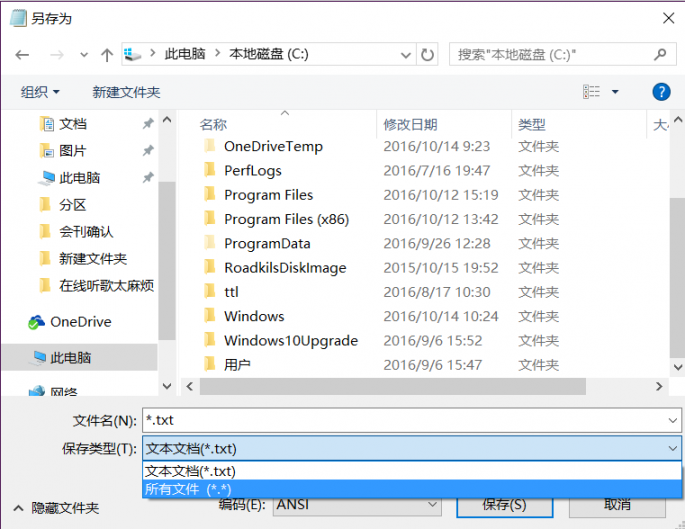Click the back navigation arrow
Viewport: 685px width, 529px height.
coord(22,55)
